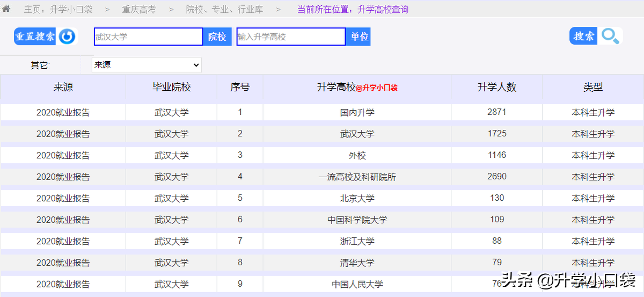This screenshot has height=297, width=644.
Task: Click the 单位 button
Action: (x=359, y=37)
